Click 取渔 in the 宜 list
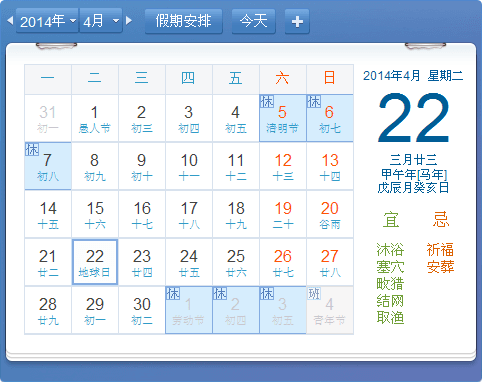The height and width of the screenshot is (382, 482). pyautogui.click(x=390, y=318)
